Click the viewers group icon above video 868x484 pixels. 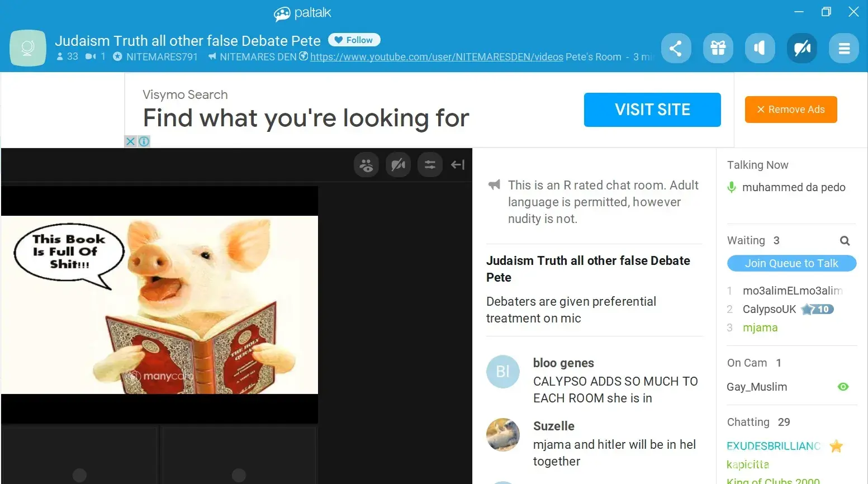click(367, 165)
